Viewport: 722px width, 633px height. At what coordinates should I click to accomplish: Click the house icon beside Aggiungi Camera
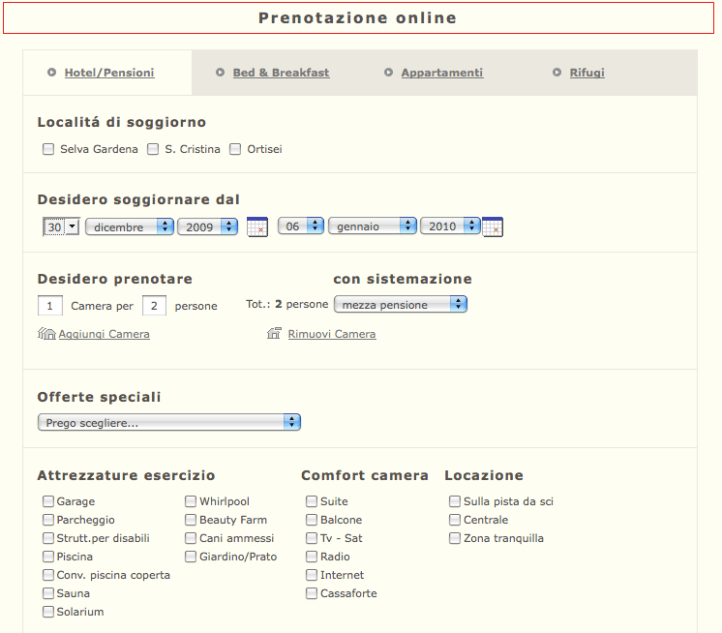(x=46, y=334)
